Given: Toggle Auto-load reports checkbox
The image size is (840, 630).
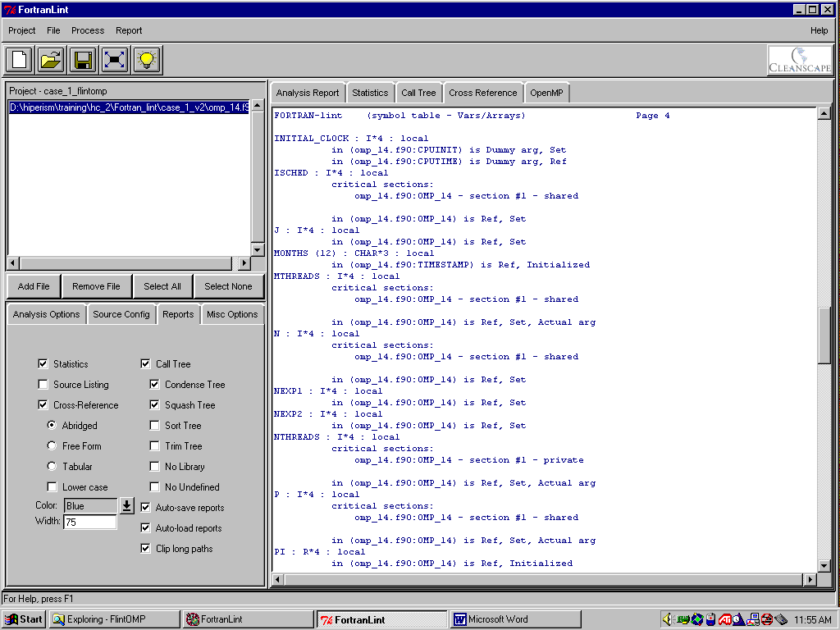Looking at the screenshot, I should coord(145,527).
